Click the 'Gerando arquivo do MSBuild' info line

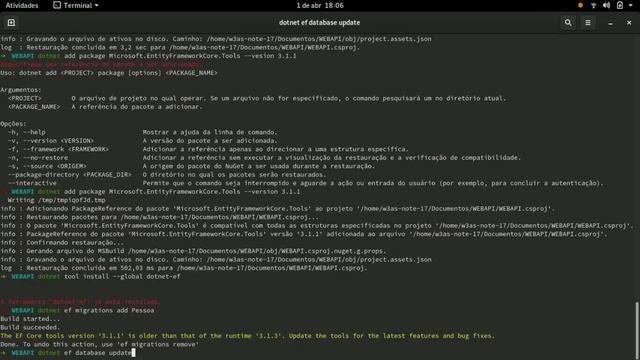pos(193,251)
